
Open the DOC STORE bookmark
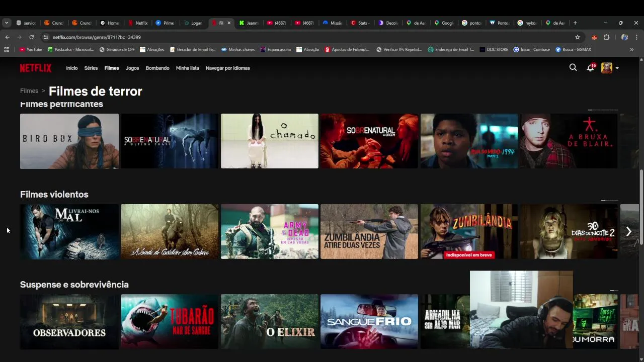coord(494,49)
